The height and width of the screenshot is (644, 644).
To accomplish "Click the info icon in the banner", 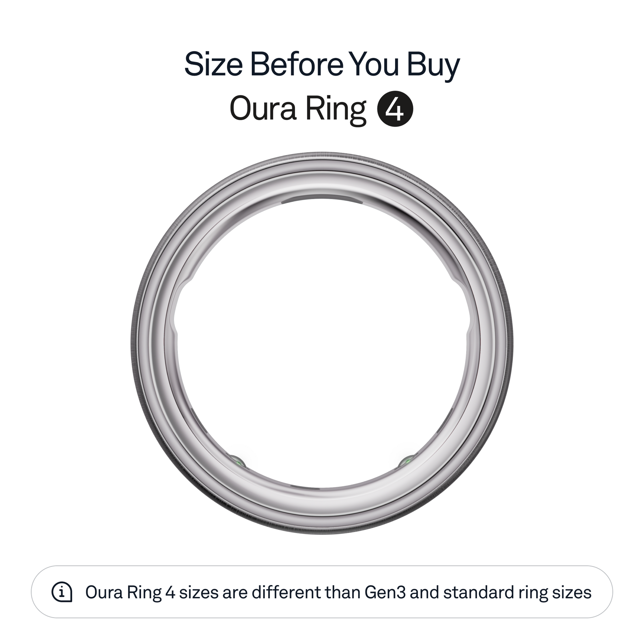I will pos(62,592).
